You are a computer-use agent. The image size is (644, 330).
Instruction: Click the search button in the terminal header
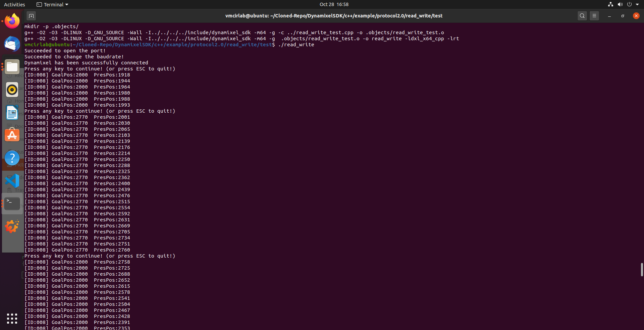pyautogui.click(x=582, y=15)
